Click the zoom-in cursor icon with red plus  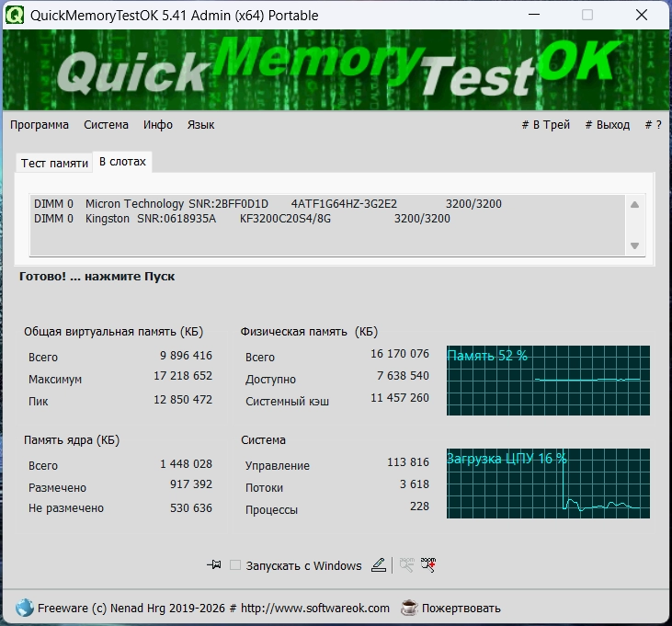click(x=428, y=564)
